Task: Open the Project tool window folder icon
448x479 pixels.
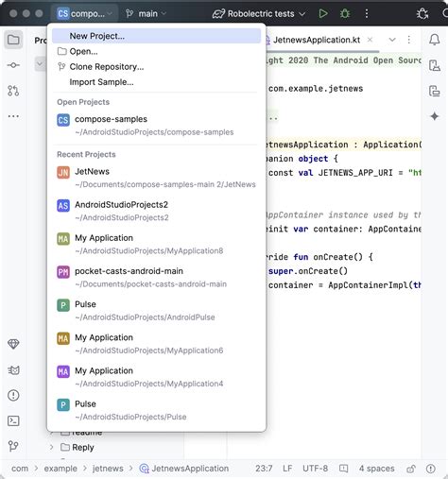Action: click(x=13, y=40)
